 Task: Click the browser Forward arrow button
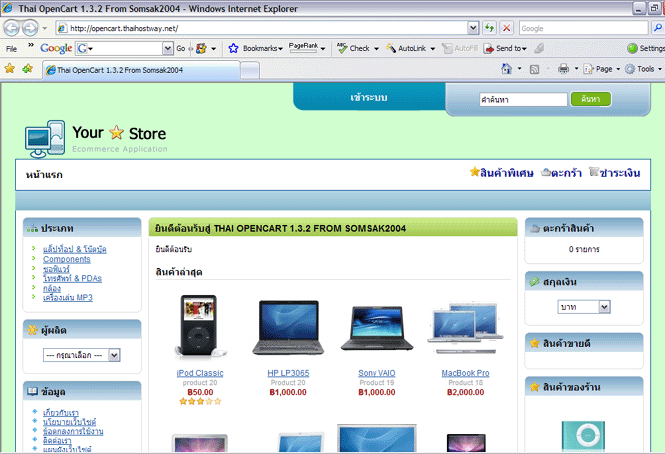coord(30,28)
